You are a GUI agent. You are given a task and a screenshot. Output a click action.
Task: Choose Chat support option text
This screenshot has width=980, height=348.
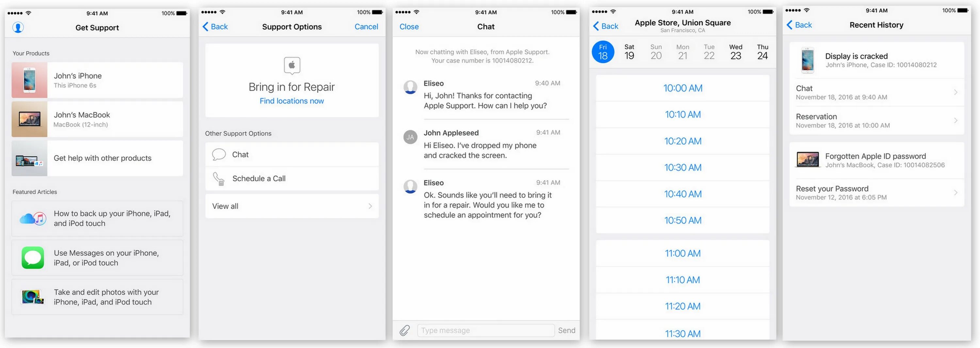click(x=240, y=155)
